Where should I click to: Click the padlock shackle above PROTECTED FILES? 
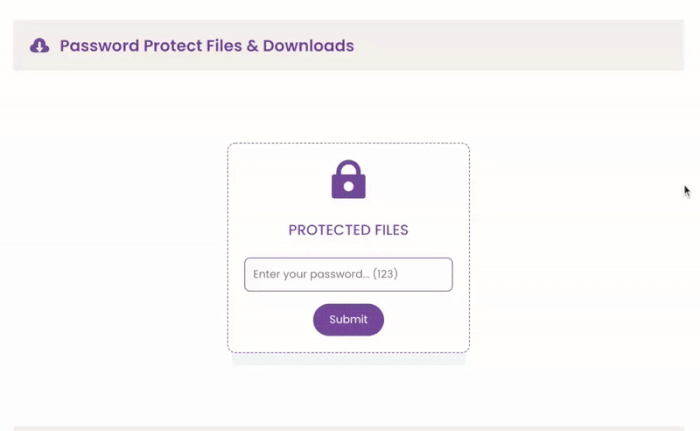348,167
